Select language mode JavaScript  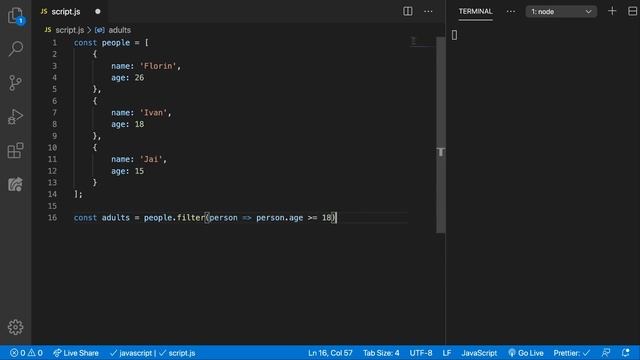click(x=479, y=353)
